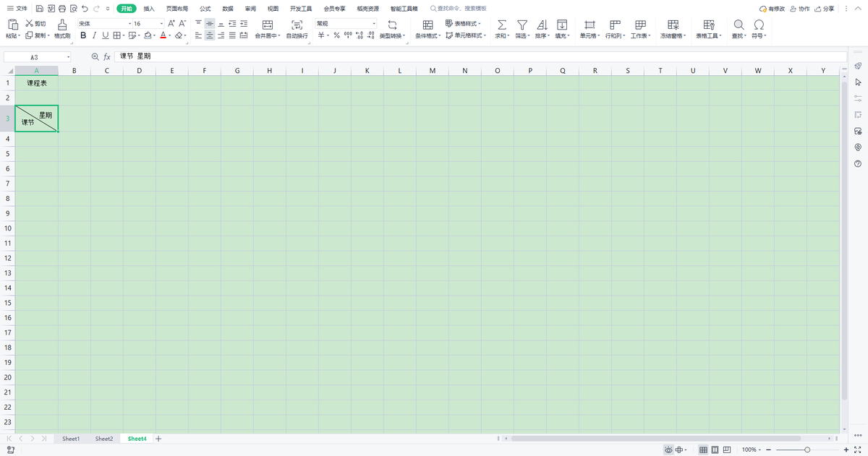
Task: Click the Filter (筛选) funnel icon
Action: tap(522, 25)
